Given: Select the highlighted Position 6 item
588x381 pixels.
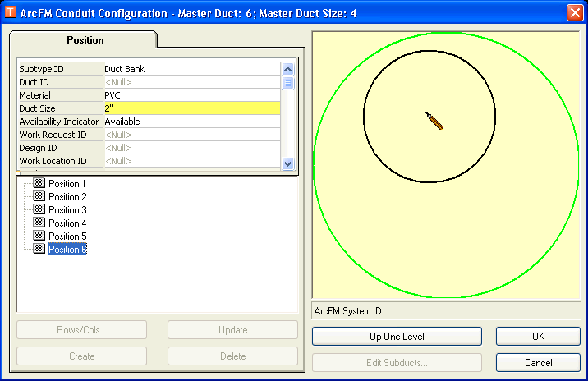Looking at the screenshot, I should [x=67, y=250].
